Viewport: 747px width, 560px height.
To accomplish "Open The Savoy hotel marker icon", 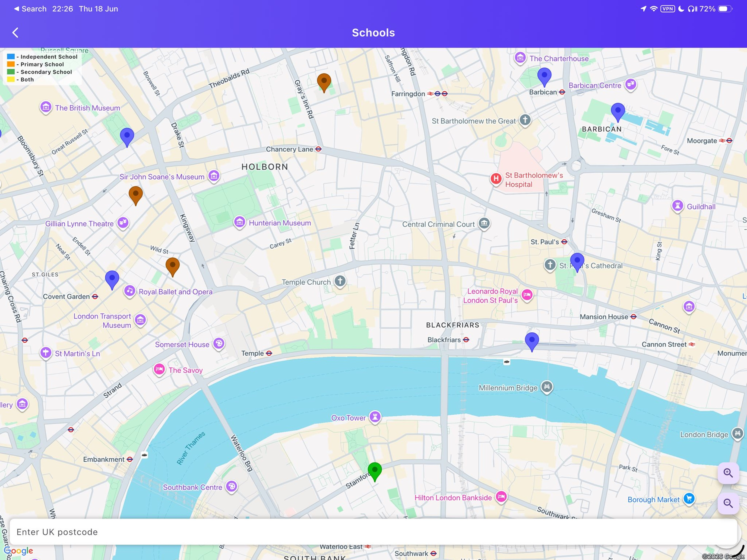I will (x=159, y=369).
